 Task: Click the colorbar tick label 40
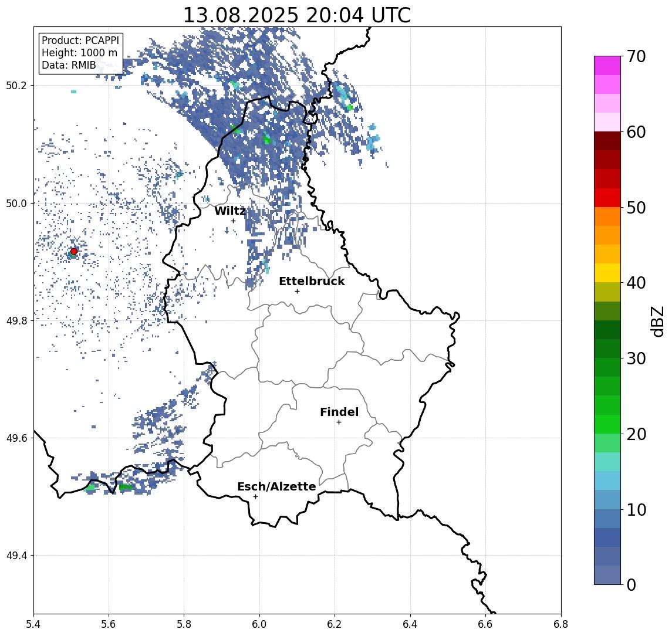pyautogui.click(x=636, y=283)
